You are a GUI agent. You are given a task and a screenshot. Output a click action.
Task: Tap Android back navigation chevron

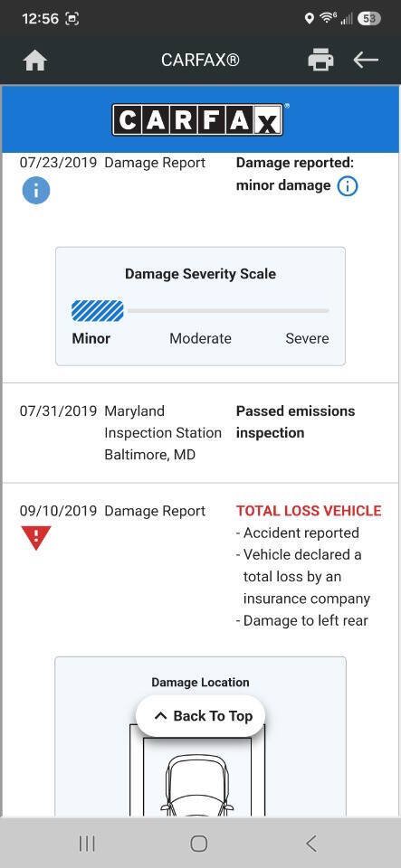311,844
